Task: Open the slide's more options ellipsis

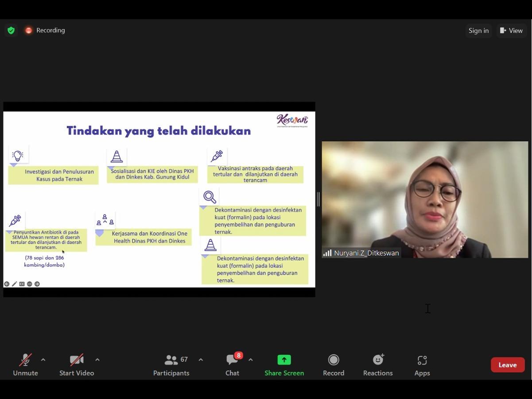Action: coord(30,284)
